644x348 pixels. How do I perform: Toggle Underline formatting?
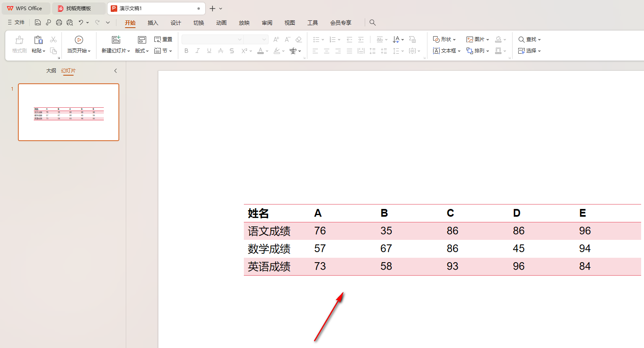(x=209, y=51)
